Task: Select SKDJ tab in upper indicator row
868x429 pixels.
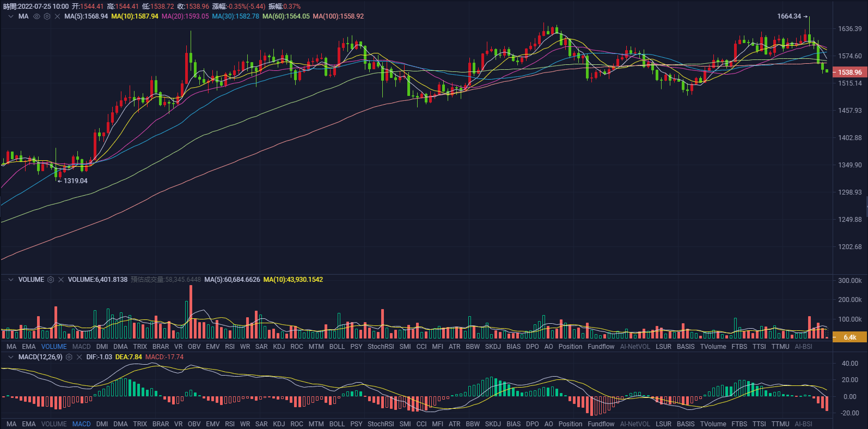Action: [493, 347]
